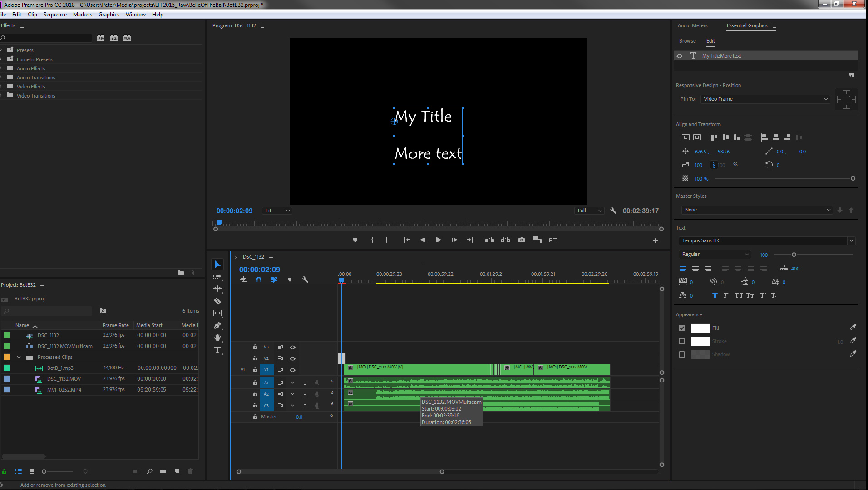Enable the Shadow checkbox
868x490 pixels.
[x=682, y=354]
